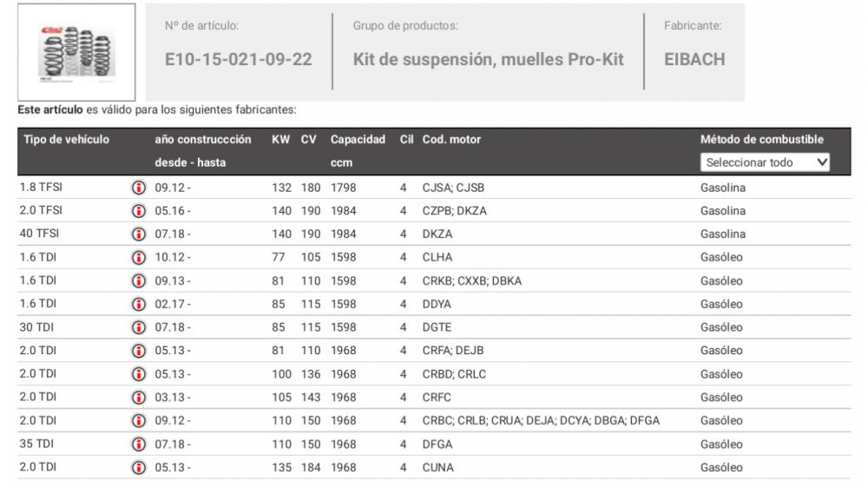The image size is (868, 488).
Task: Click the Este artículo bold text
Action: pyautogui.click(x=49, y=109)
